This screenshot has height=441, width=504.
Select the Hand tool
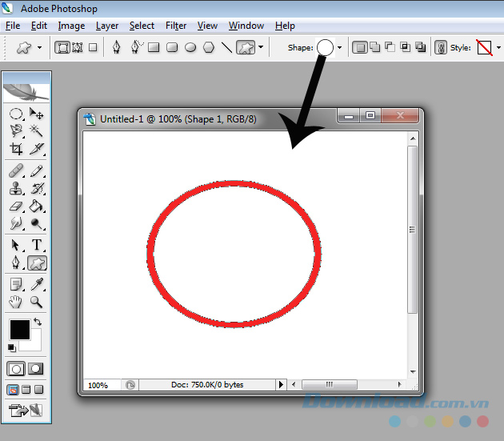(16, 303)
